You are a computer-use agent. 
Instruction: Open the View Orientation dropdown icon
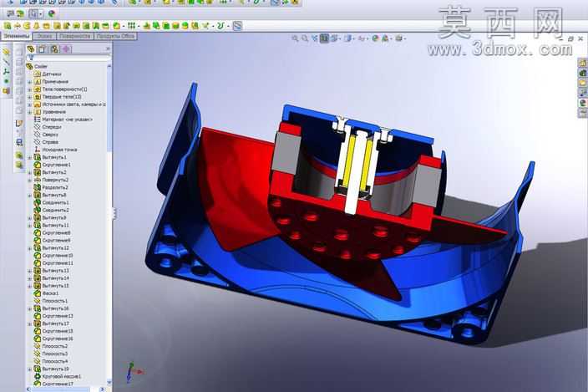[334, 38]
